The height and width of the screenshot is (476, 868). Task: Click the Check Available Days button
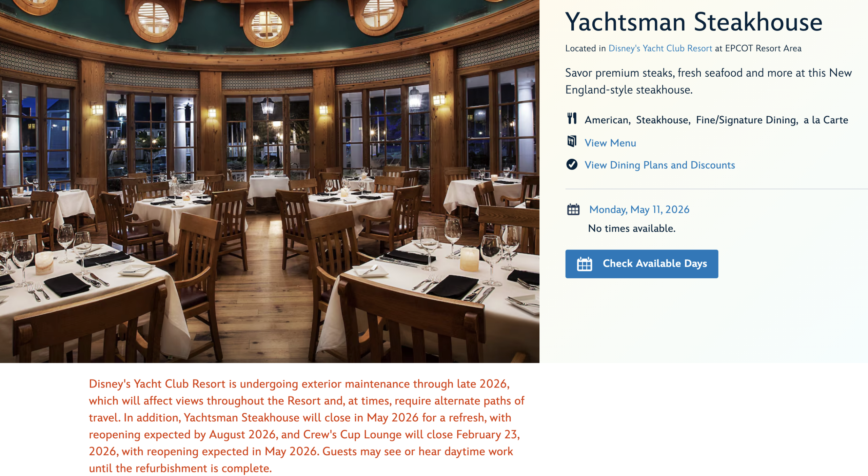point(642,264)
